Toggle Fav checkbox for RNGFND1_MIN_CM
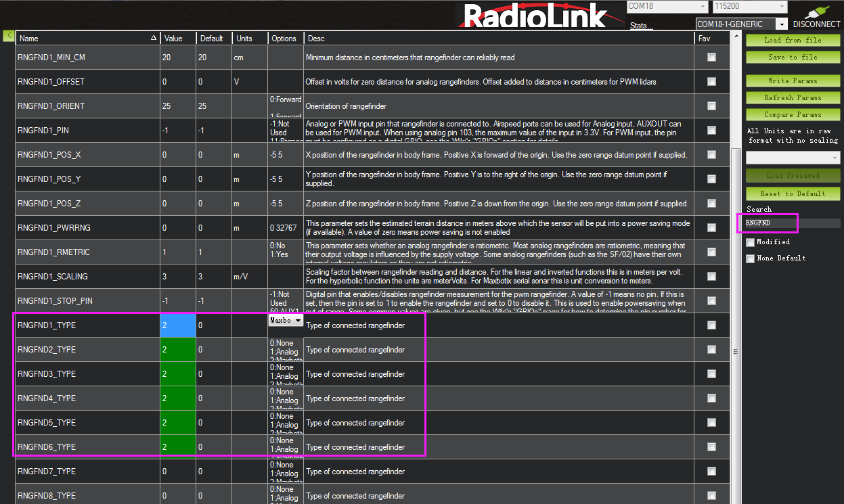This screenshot has width=844, height=504. (711, 58)
